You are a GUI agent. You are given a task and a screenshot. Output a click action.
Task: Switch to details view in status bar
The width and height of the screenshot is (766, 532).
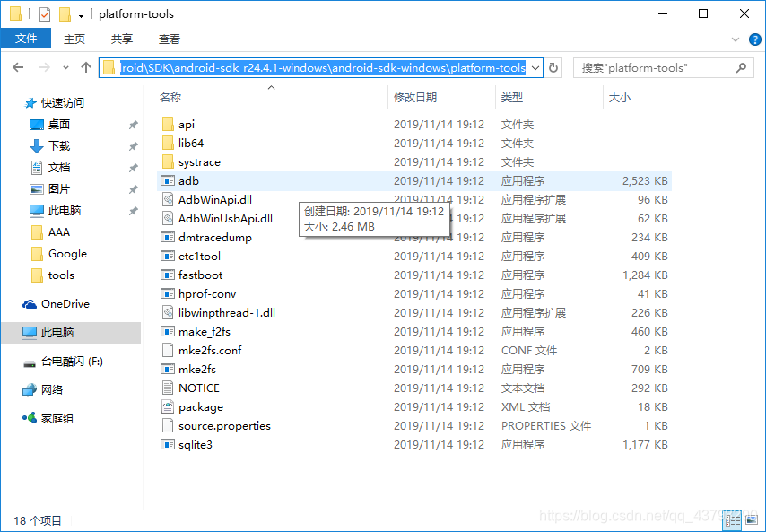coord(732,520)
